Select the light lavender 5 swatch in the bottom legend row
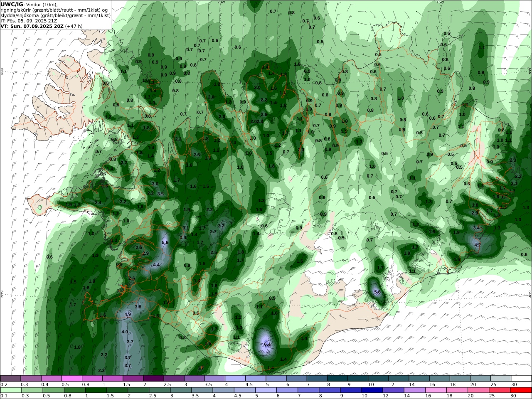 266,390
